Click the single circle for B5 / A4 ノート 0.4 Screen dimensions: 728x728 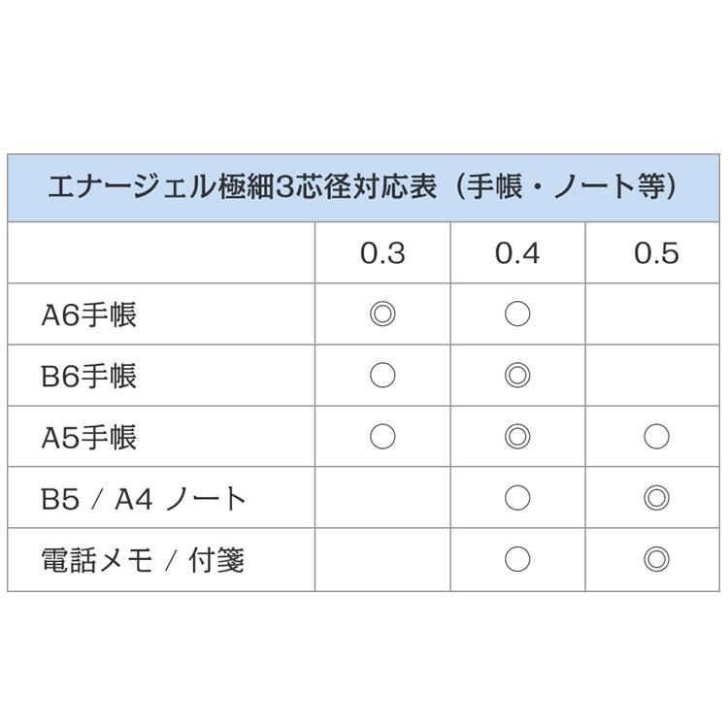pos(517,498)
